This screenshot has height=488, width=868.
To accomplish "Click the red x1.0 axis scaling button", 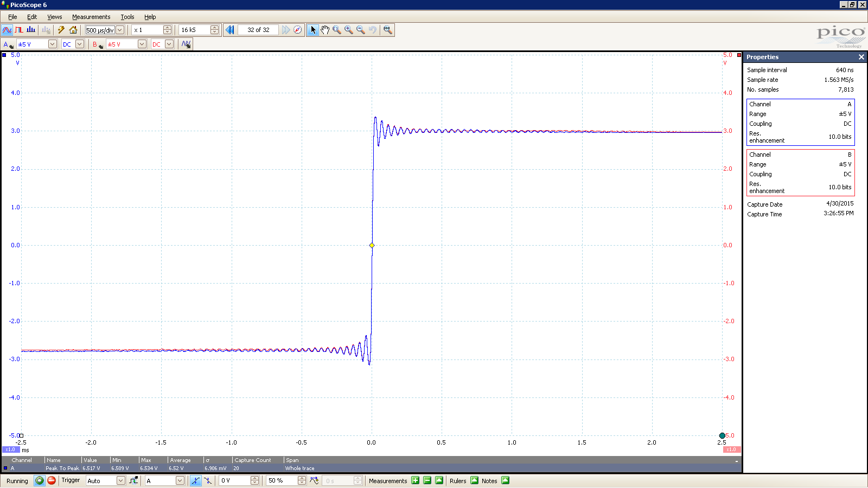I will click(731, 450).
